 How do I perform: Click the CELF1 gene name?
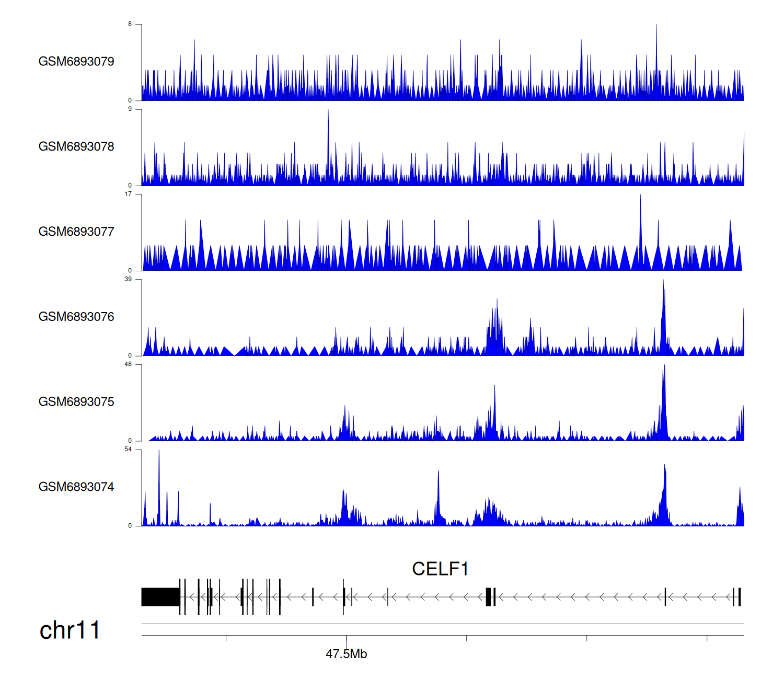pyautogui.click(x=440, y=569)
